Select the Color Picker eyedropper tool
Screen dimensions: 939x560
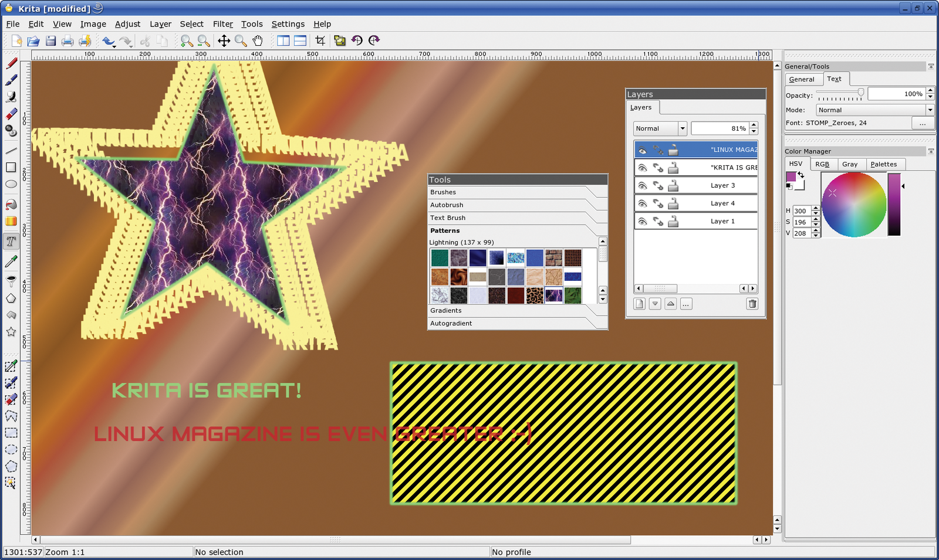click(11, 262)
